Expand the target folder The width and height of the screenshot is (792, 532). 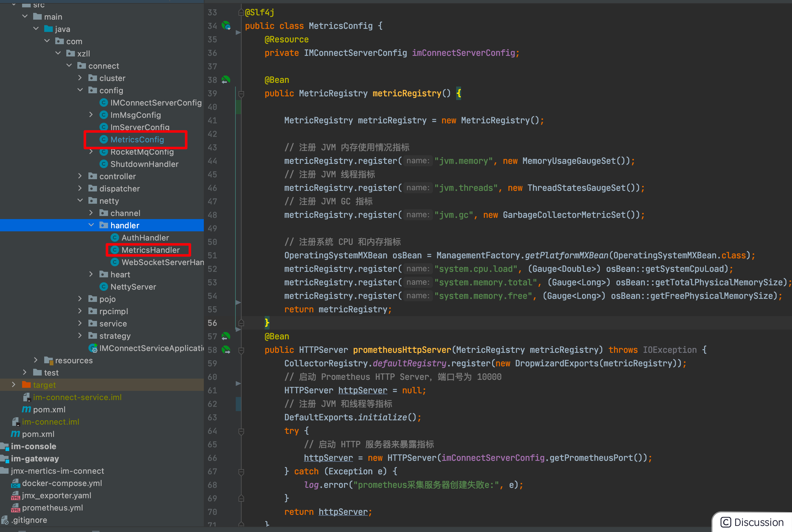pos(14,385)
